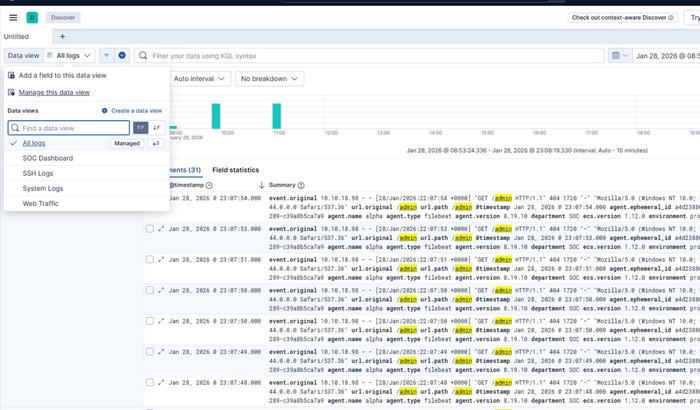Screen dimensions: 700x410
Task: Click the Add a field icon
Action: tap(12, 75)
